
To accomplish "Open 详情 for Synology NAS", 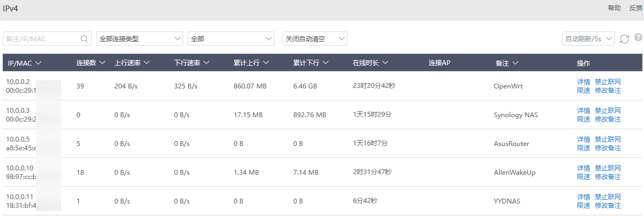I will tap(584, 110).
